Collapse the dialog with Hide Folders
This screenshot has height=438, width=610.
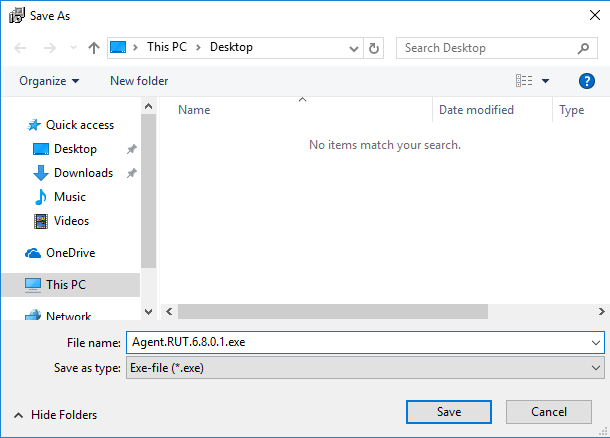coord(55,415)
